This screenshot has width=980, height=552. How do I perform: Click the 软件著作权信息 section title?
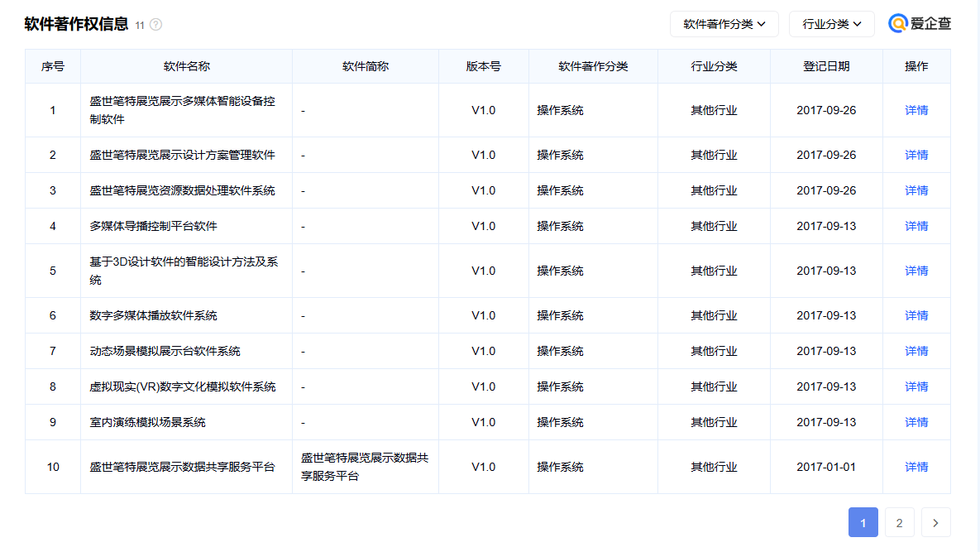76,24
